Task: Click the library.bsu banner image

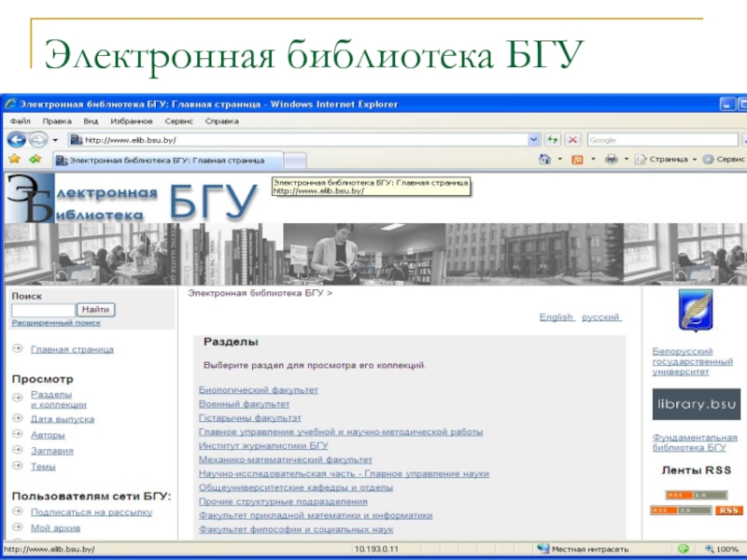Action: click(696, 404)
